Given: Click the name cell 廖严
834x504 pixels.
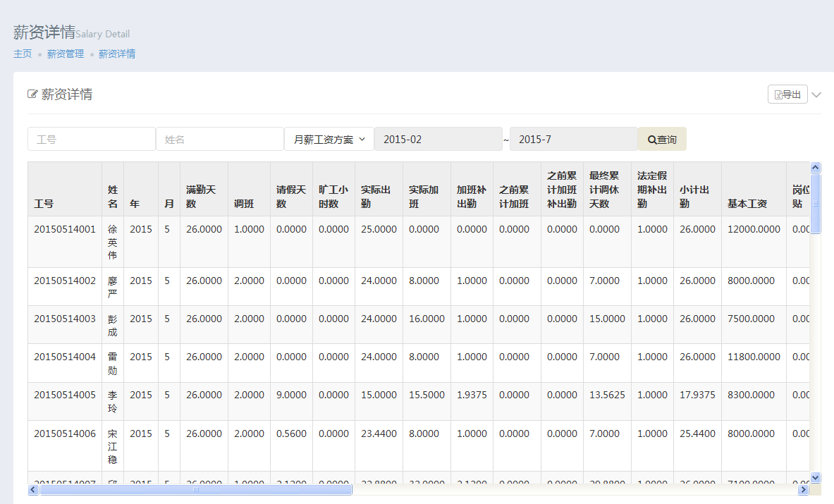Looking at the screenshot, I should pyautogui.click(x=113, y=287).
